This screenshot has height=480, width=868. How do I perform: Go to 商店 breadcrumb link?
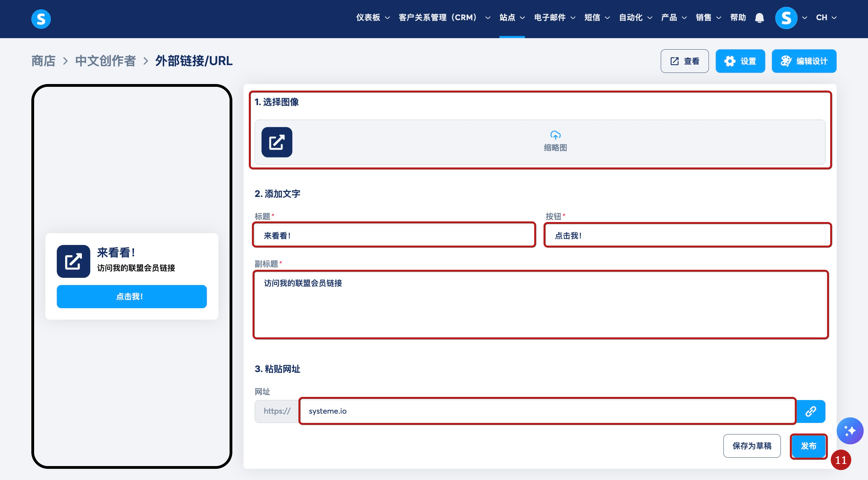coord(43,61)
